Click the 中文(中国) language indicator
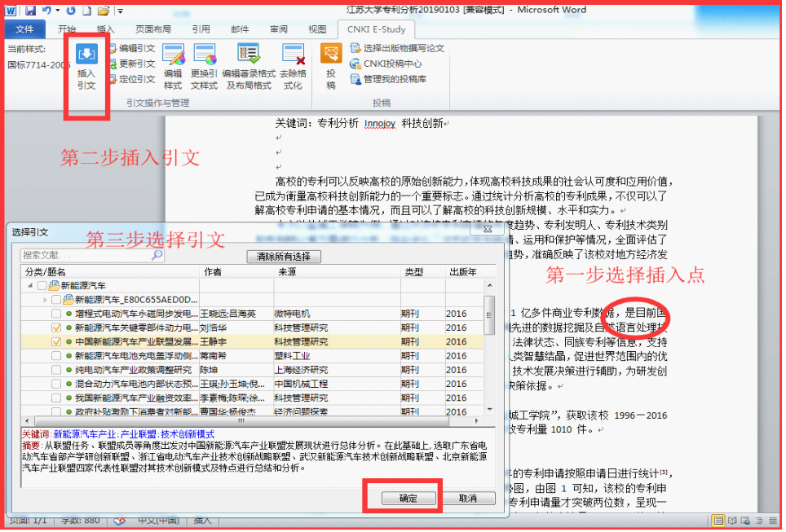 (x=158, y=521)
